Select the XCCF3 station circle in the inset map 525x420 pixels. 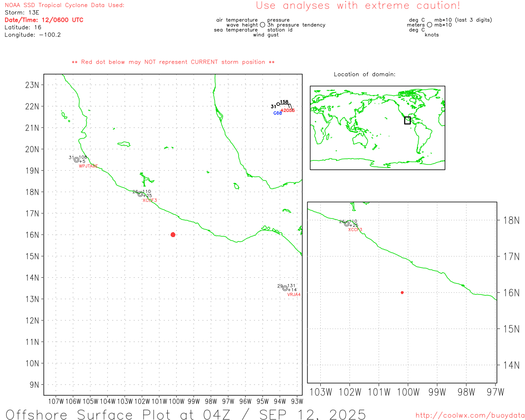click(347, 224)
